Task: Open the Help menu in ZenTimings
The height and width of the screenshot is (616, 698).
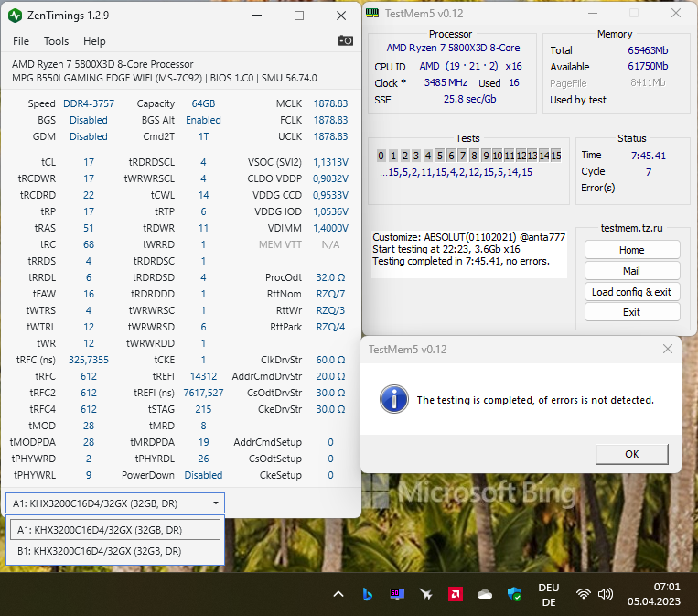Action: tap(94, 41)
